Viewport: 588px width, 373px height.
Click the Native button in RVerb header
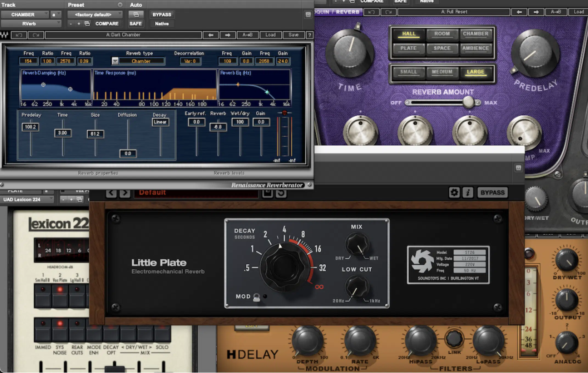tap(162, 24)
